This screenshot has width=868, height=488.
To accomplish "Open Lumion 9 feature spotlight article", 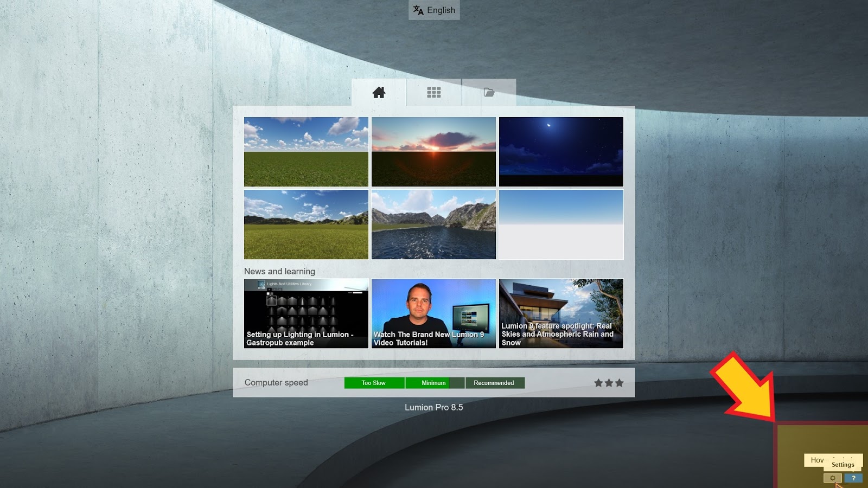I will click(561, 313).
